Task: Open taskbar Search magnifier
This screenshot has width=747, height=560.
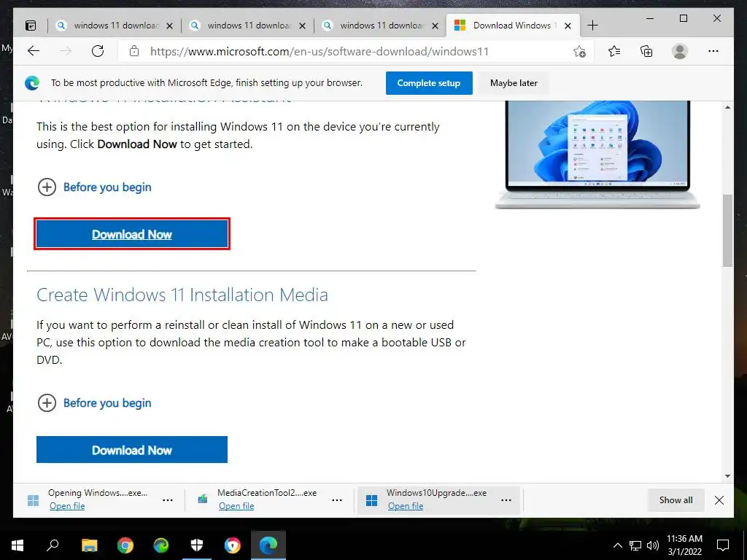Action: pyautogui.click(x=53, y=545)
